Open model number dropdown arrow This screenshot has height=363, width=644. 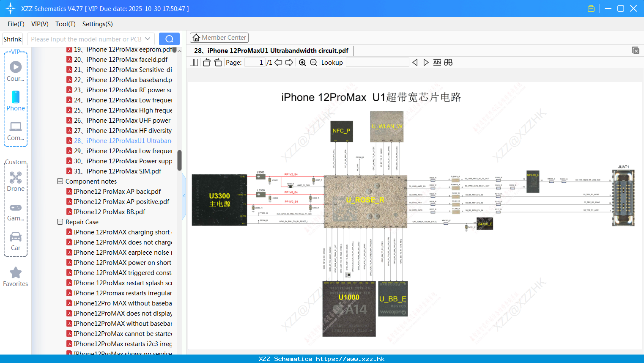pos(148,39)
